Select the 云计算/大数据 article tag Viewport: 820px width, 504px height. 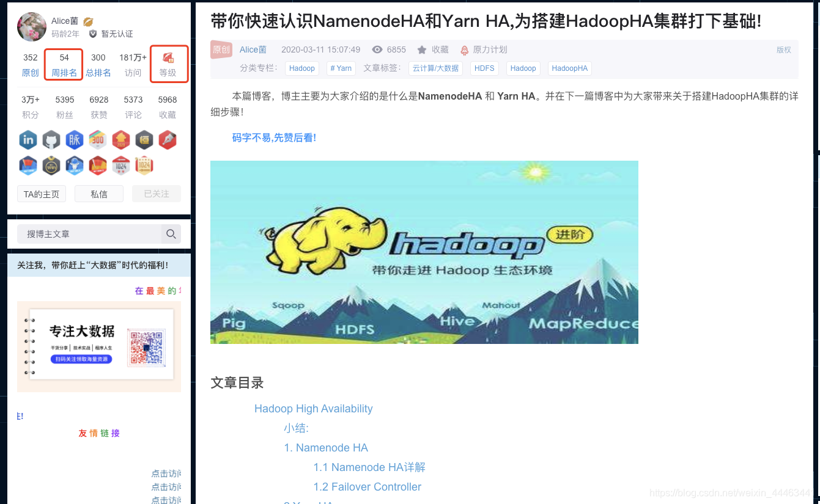point(435,68)
